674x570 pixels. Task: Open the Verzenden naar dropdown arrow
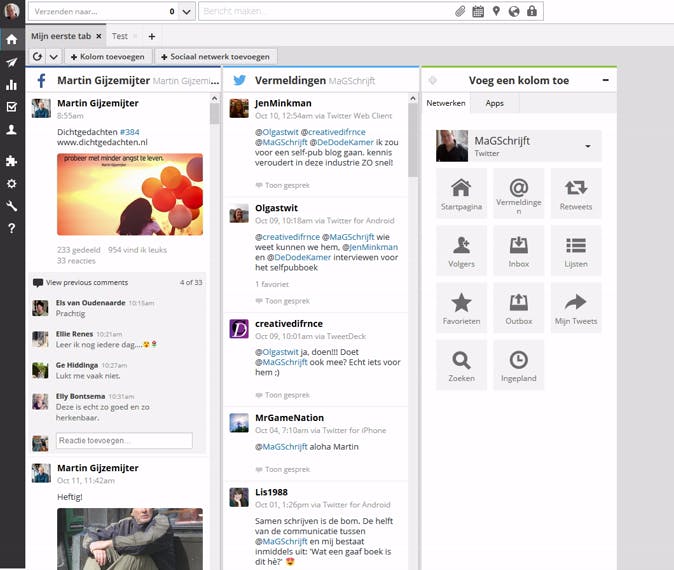tap(186, 12)
